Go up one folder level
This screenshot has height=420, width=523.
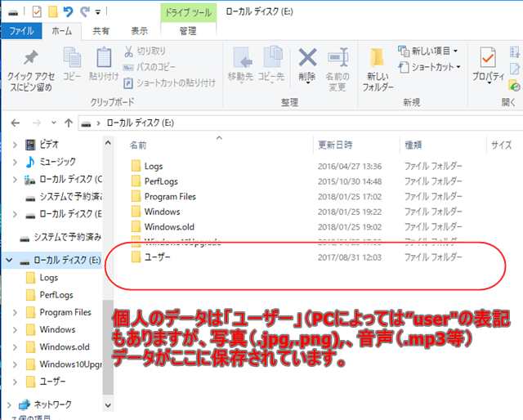click(69, 123)
